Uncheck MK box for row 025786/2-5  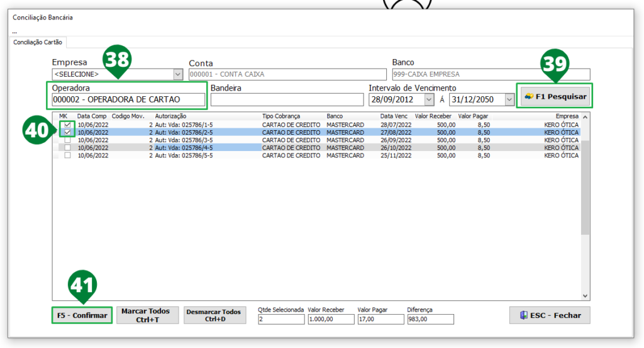pyautogui.click(x=67, y=132)
